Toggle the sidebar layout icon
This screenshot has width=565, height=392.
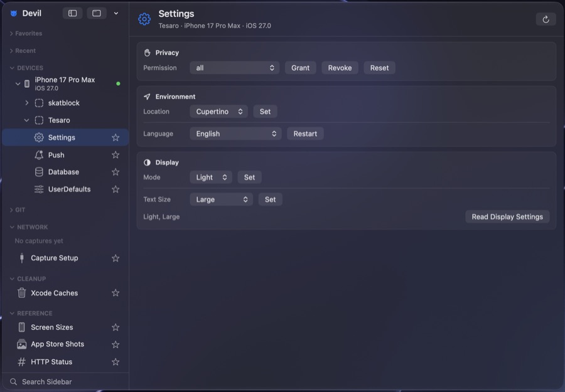point(72,13)
